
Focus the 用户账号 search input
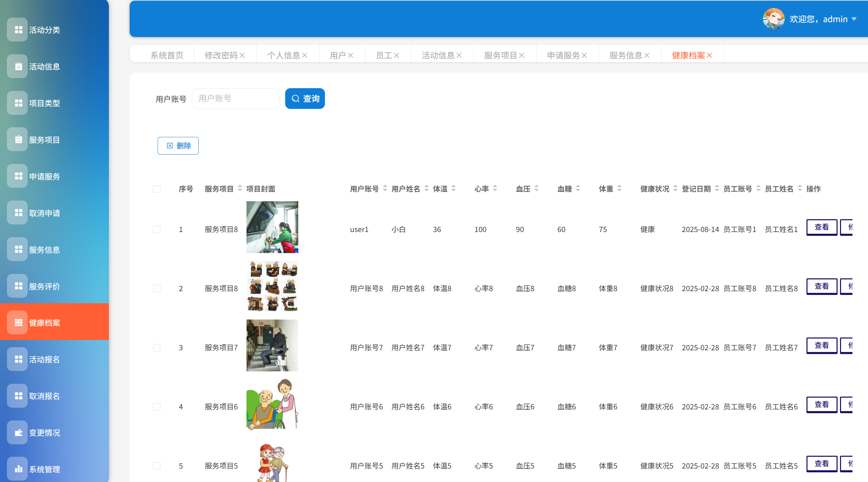click(236, 99)
